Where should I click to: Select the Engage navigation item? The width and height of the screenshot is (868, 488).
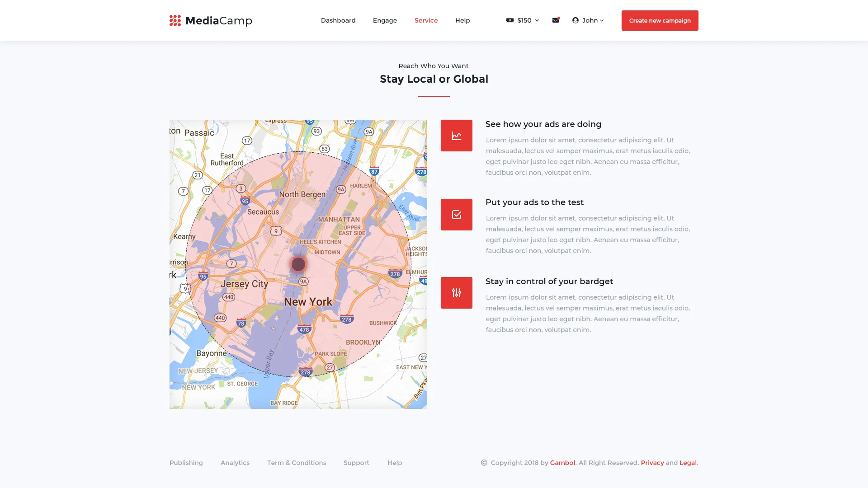[385, 20]
